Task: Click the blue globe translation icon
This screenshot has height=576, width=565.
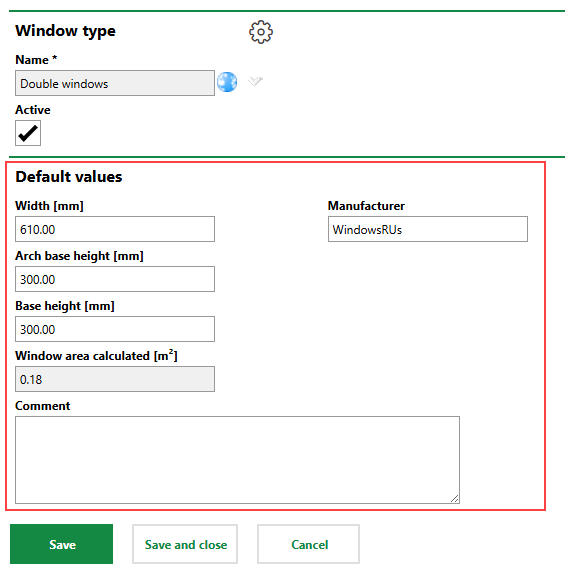Action: click(x=227, y=82)
